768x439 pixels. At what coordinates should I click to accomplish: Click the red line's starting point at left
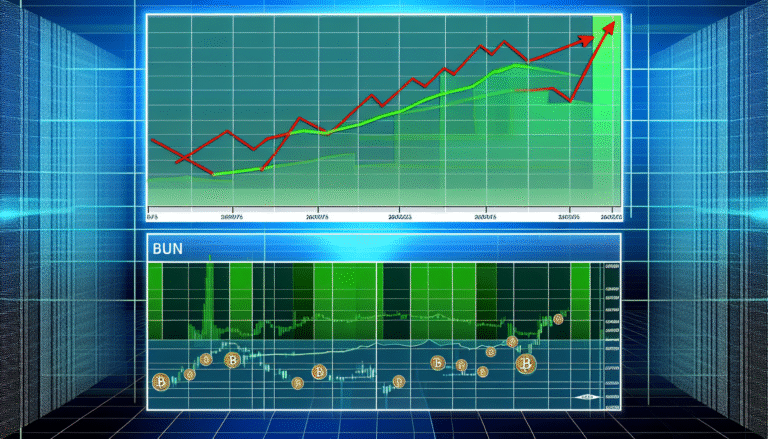coord(152,139)
